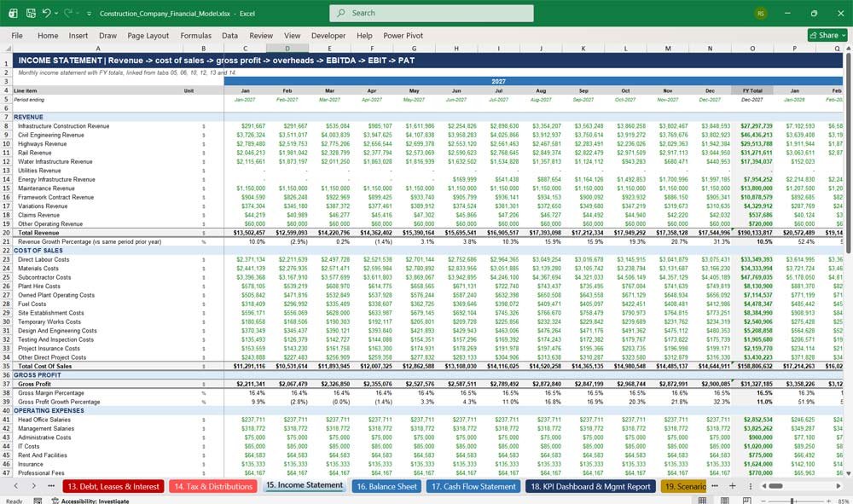Click the Gross Profit row label
This screenshot has width=853, height=504.
coord(34,384)
